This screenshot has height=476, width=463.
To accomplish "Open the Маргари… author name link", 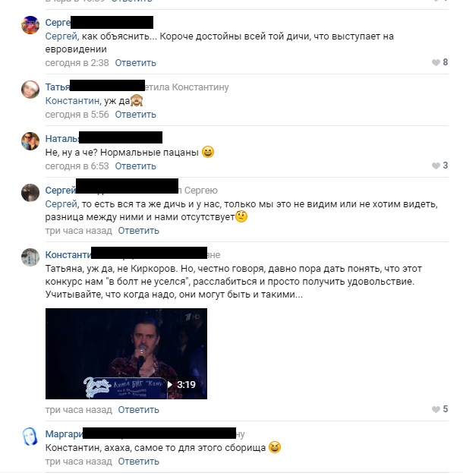I will tap(64, 434).
